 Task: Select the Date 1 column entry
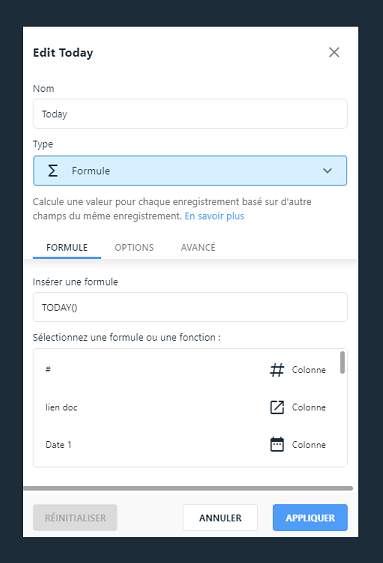pos(186,445)
